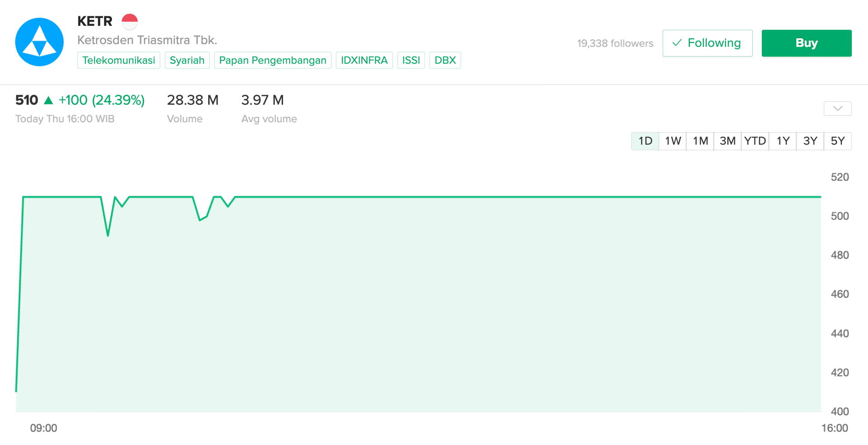Click the 520 price axis label
This screenshot has width=868, height=445.
coord(840,177)
